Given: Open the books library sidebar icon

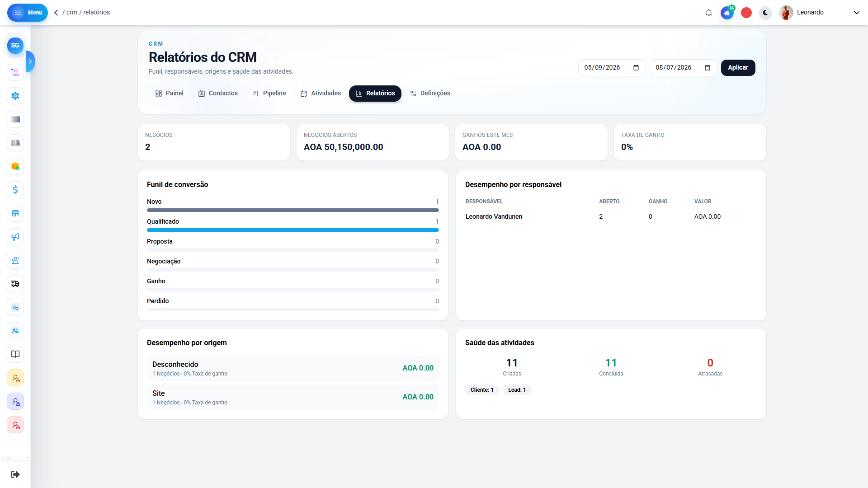Looking at the screenshot, I should (x=15, y=143).
